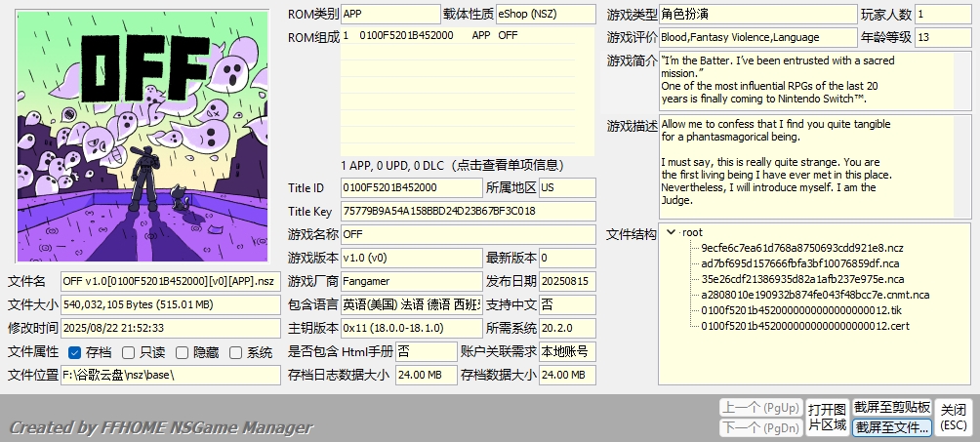Screen dimensions: 980x442
Task: Collapse the root node in file structure
Action: click(671, 232)
